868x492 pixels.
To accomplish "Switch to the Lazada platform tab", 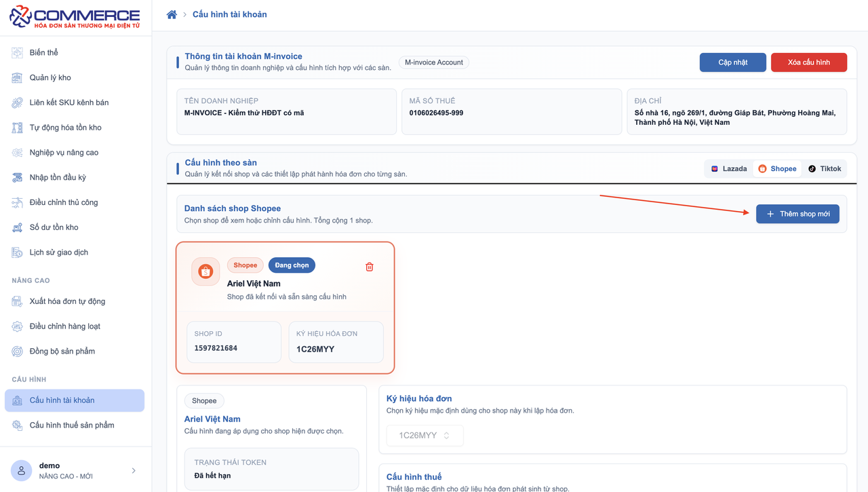I will [x=729, y=169].
